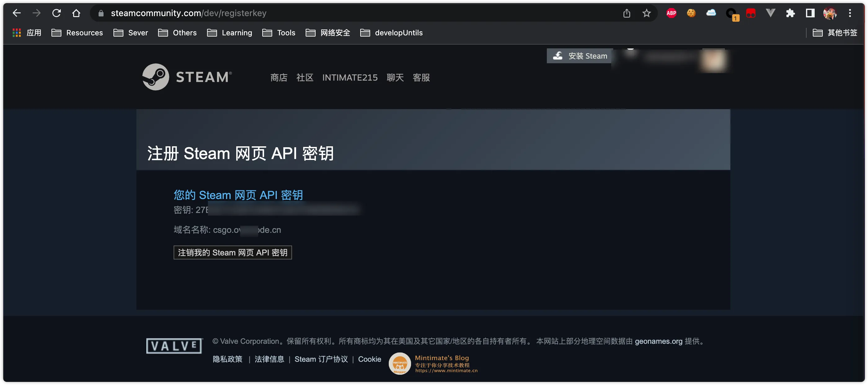Go to browser home page icon
The width and height of the screenshot is (868, 385).
click(76, 13)
